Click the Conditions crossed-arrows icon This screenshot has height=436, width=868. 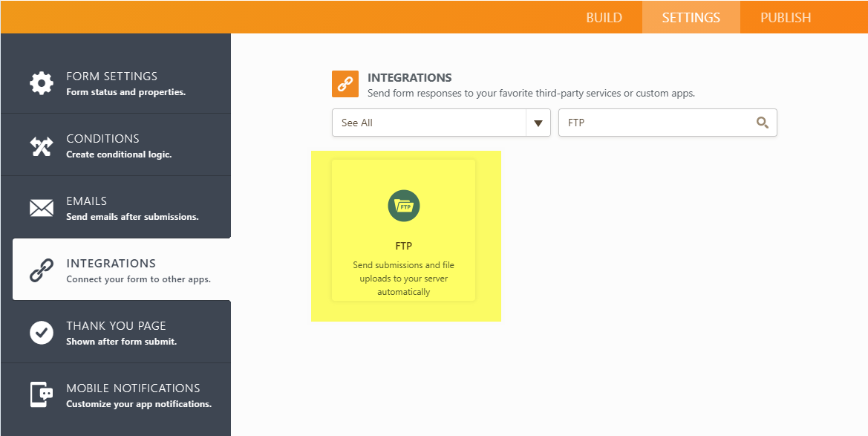(42, 146)
